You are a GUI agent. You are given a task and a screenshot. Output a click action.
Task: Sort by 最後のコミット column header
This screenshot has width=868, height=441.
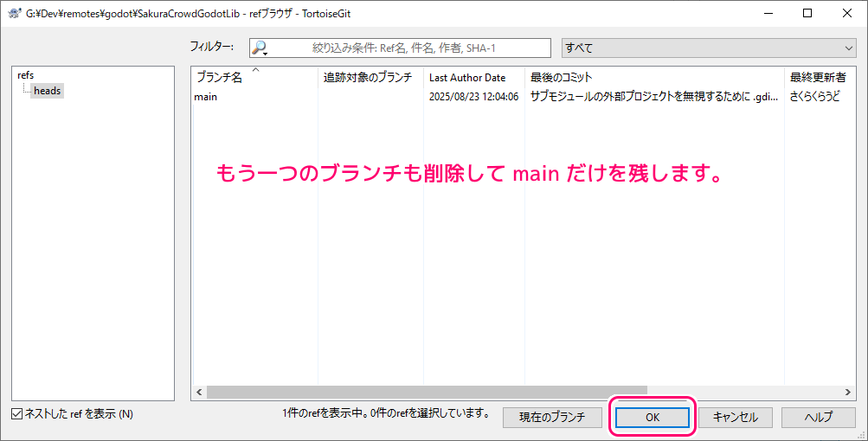pos(654,78)
